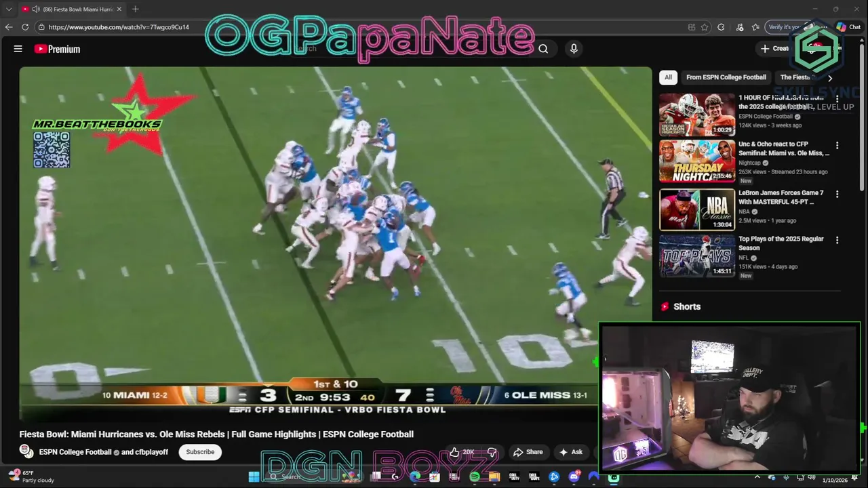Go to YouTube Premium home logo

[x=58, y=49]
